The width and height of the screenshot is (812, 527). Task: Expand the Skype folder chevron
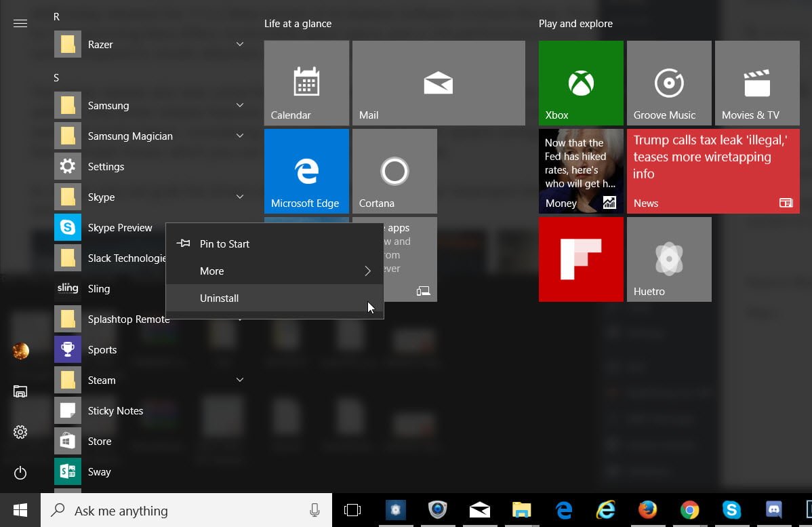240,197
